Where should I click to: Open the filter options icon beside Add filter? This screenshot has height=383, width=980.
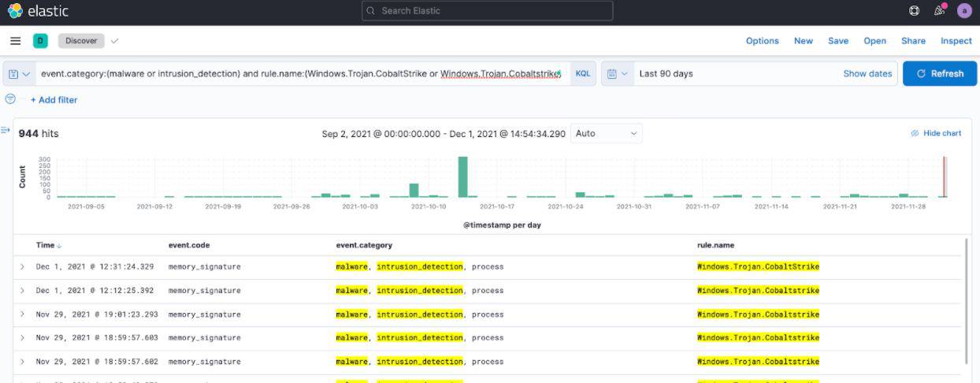(x=10, y=99)
